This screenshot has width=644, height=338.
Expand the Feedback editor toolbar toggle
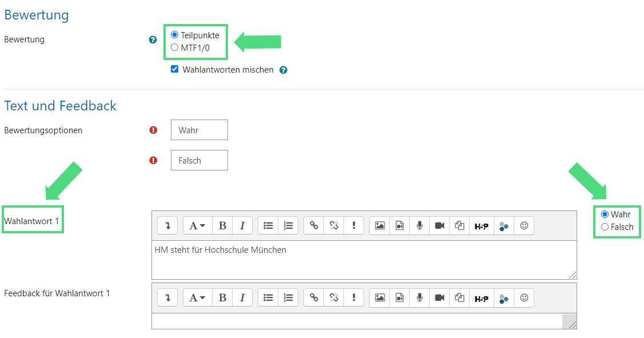coord(167,298)
